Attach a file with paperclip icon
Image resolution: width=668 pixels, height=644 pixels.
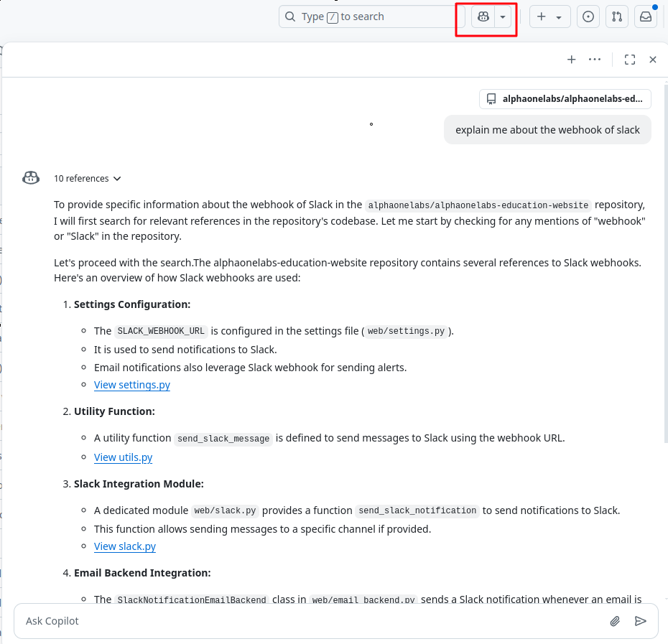(614, 621)
